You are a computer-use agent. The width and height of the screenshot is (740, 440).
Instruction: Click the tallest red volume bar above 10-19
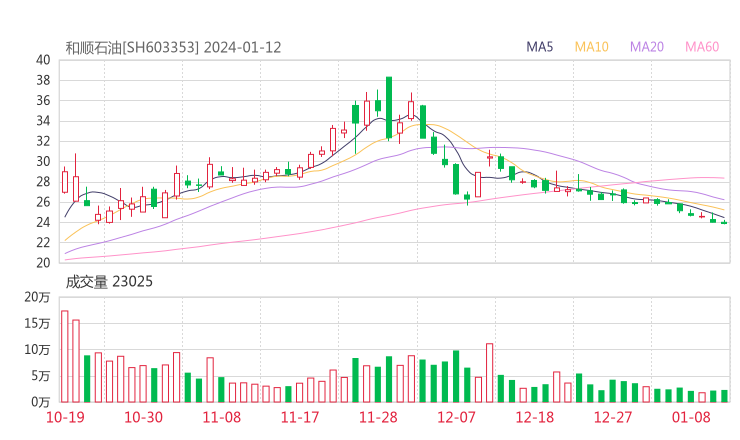pos(65,356)
